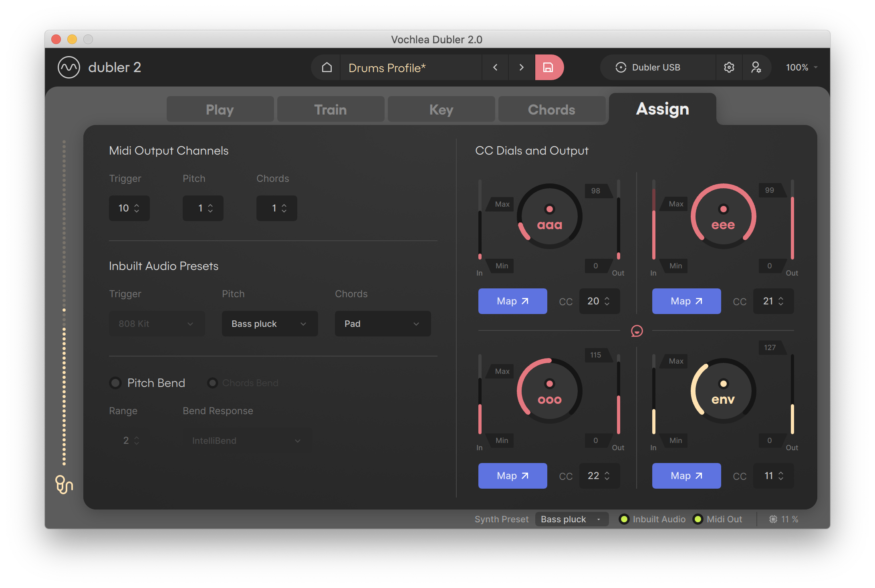Switch to the Key tab
875x588 pixels.
pyautogui.click(x=441, y=109)
